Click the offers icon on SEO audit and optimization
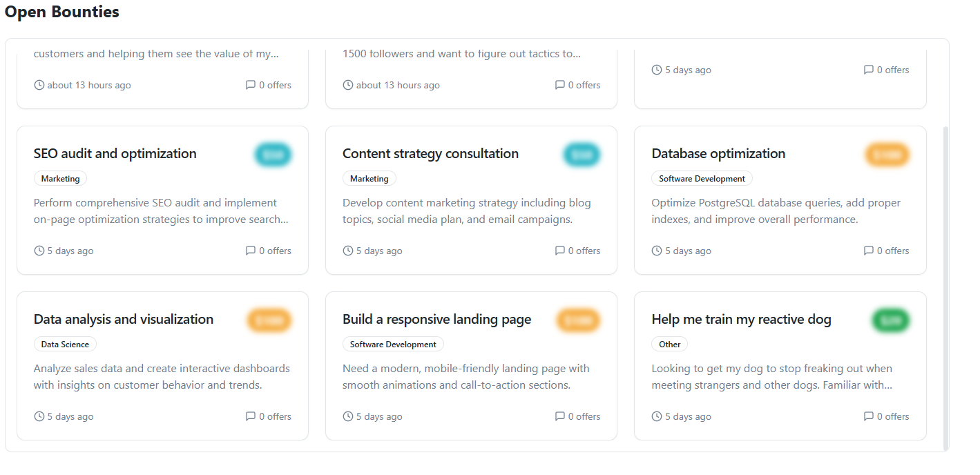 [251, 250]
